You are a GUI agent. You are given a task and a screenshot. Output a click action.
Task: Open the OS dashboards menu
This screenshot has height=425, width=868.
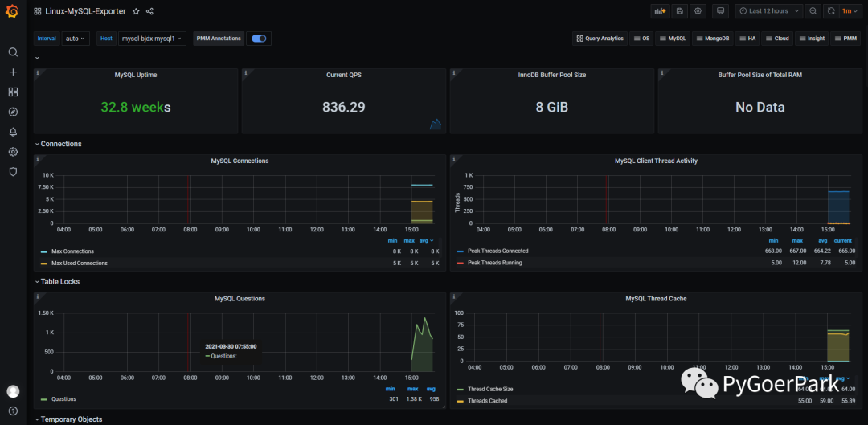point(641,39)
